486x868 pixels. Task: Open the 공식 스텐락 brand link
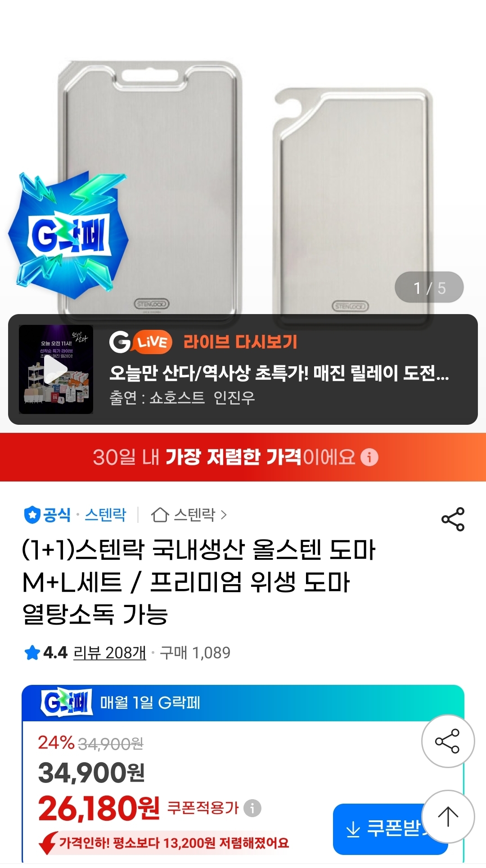pos(75,515)
